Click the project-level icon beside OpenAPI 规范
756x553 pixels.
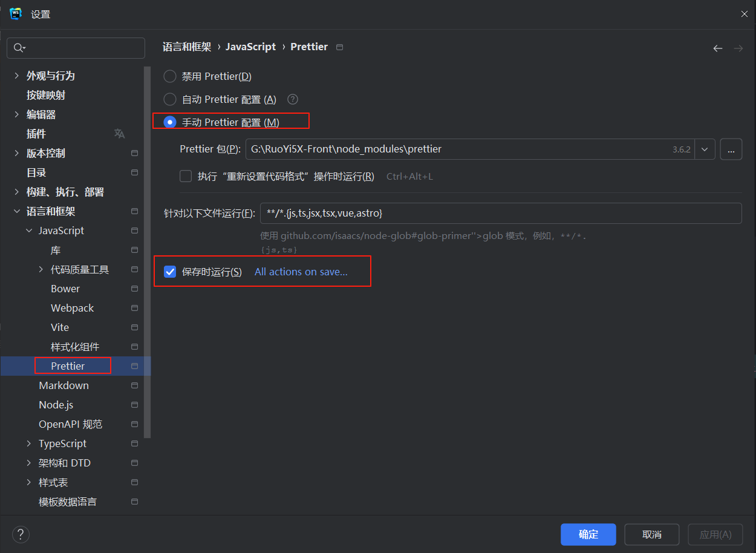[135, 424]
